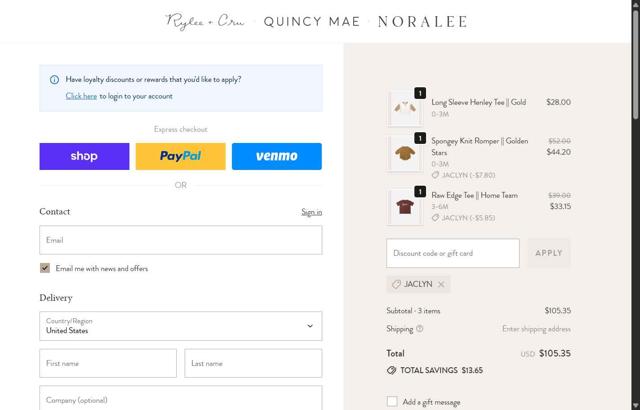Click the Shipping help question icon
Viewport: 640px width, 410px height.
click(x=420, y=328)
